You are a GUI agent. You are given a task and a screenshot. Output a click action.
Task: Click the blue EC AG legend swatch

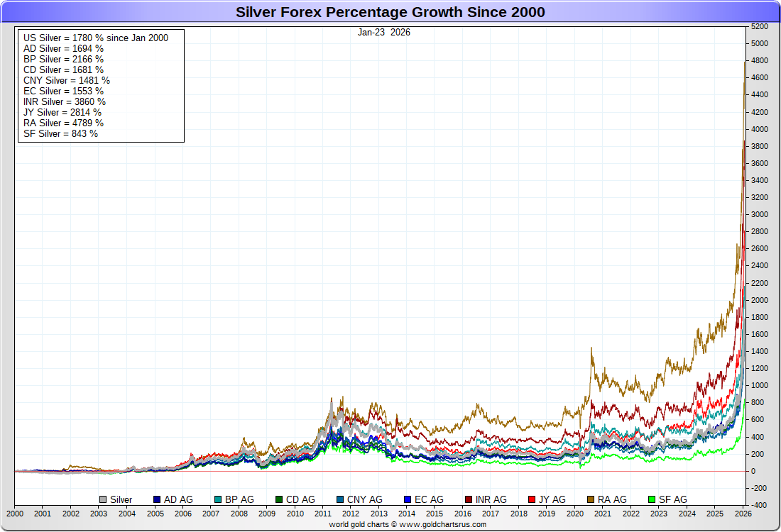point(406,500)
